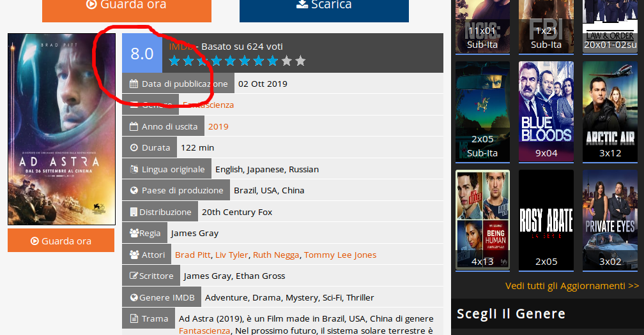
Task: Click the calendar icon beside Anno di uscita
Action: 134,126
